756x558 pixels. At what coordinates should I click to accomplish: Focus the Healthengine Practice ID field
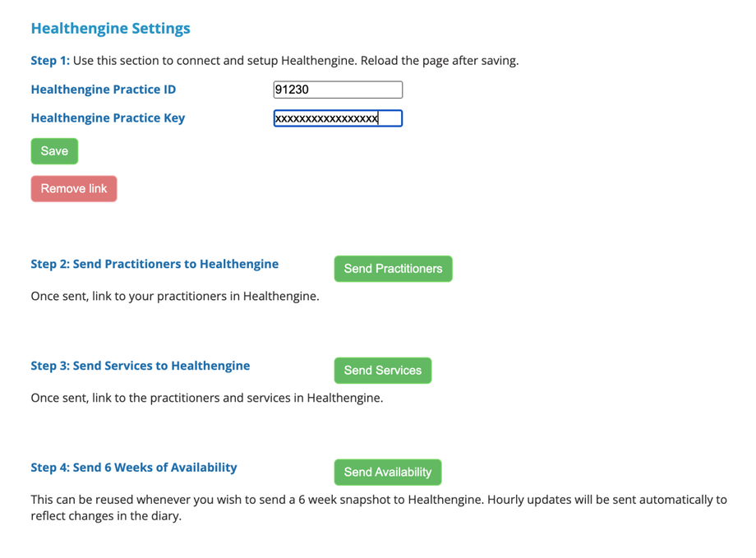pyautogui.click(x=338, y=90)
